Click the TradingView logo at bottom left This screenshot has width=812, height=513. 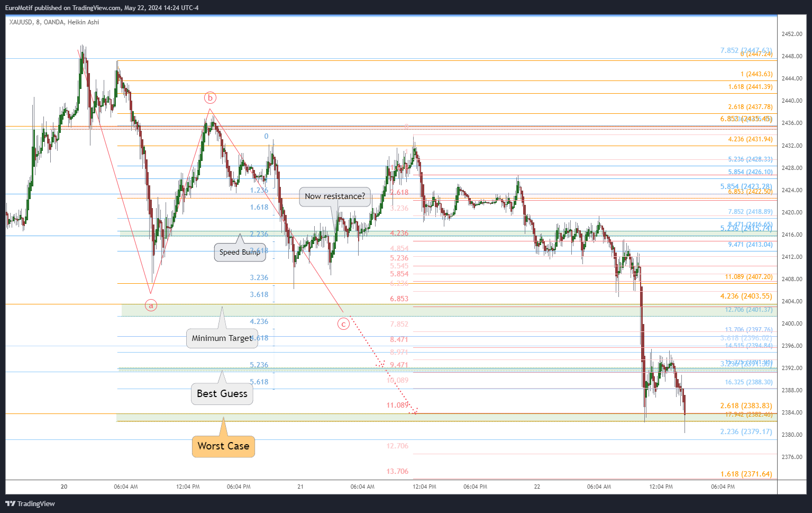(x=30, y=503)
